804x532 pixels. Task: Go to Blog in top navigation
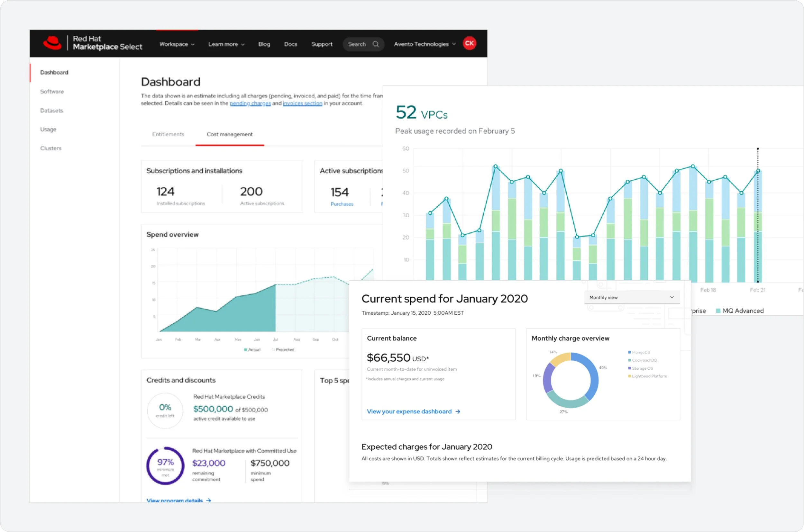(x=264, y=44)
